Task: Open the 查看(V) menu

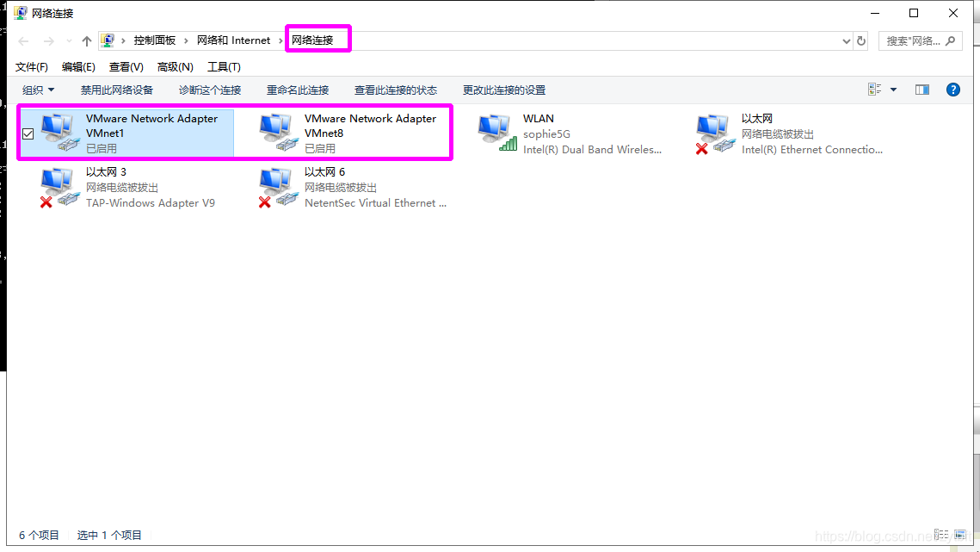Action: click(x=126, y=67)
